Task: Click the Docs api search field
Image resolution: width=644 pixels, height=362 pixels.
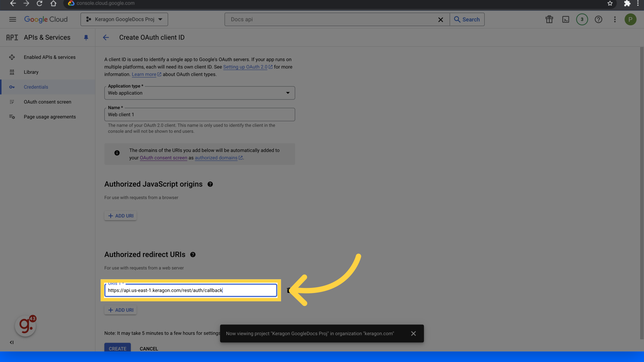Action: [332, 19]
